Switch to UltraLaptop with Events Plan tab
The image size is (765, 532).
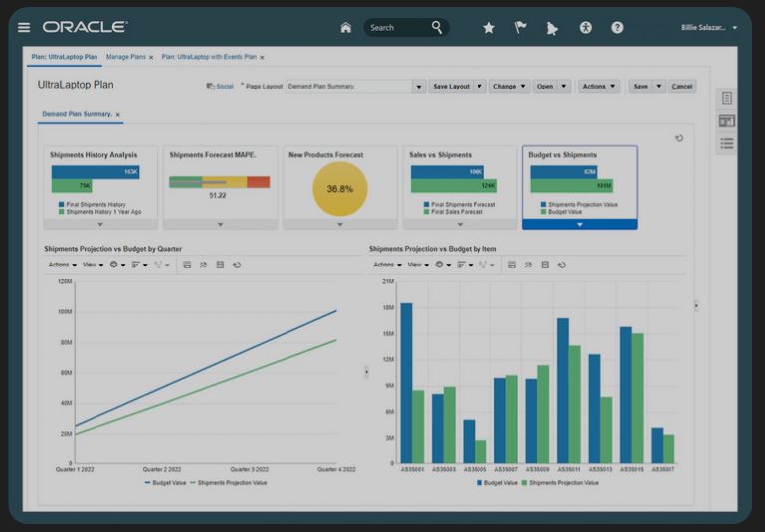click(x=210, y=57)
